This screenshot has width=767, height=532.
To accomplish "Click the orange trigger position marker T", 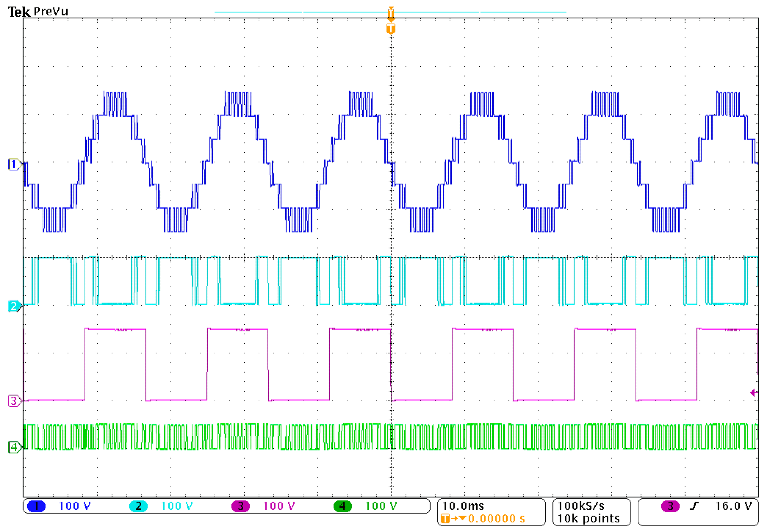I will (x=391, y=29).
